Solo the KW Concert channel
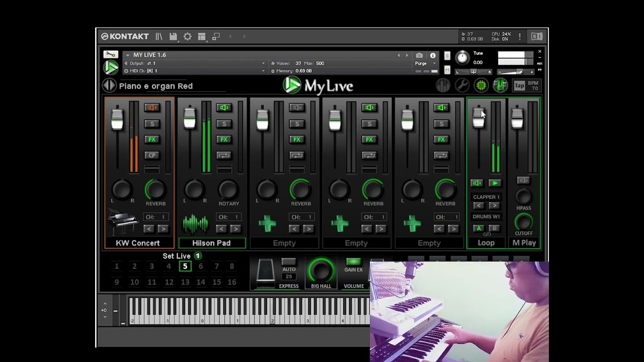Screen dimensions: 644x362 [152, 124]
